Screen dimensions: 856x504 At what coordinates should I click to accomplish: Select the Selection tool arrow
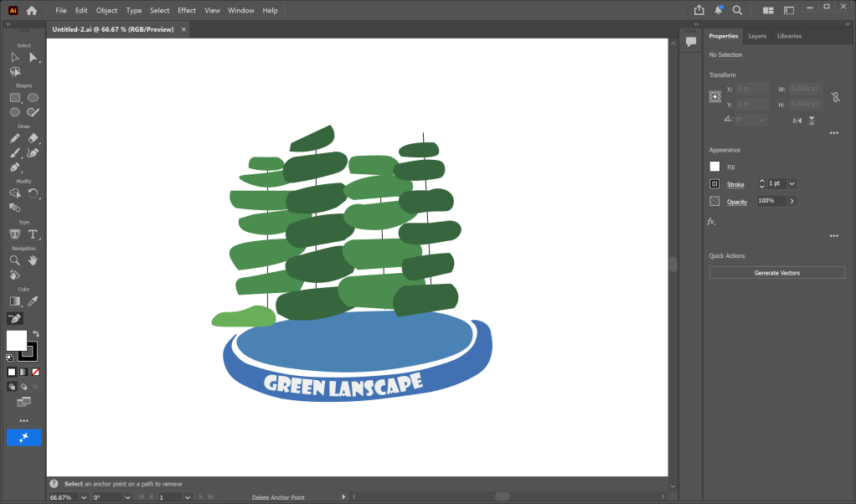15,57
